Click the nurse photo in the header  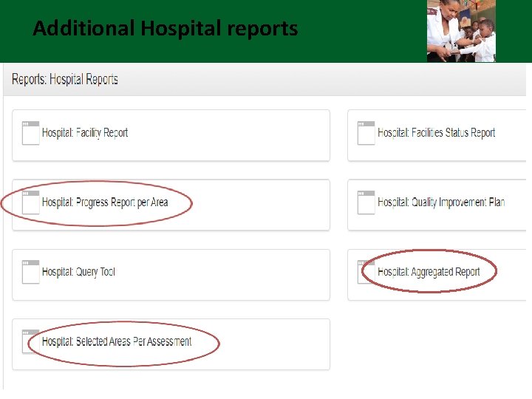(461, 31)
